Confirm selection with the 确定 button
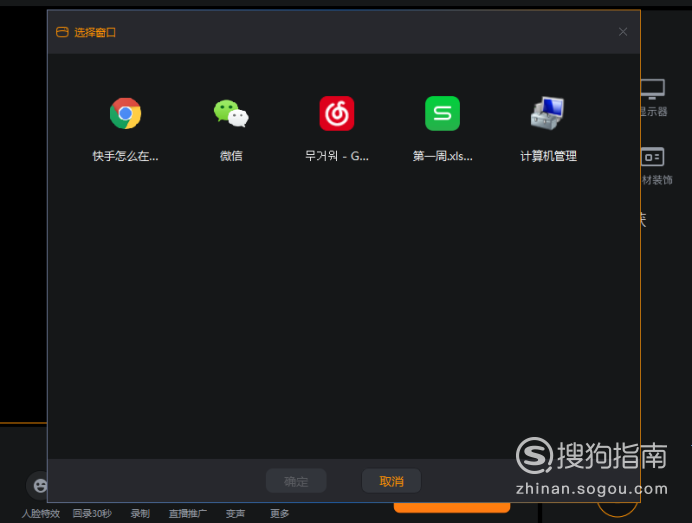Viewport: 692px width, 523px height. point(296,481)
